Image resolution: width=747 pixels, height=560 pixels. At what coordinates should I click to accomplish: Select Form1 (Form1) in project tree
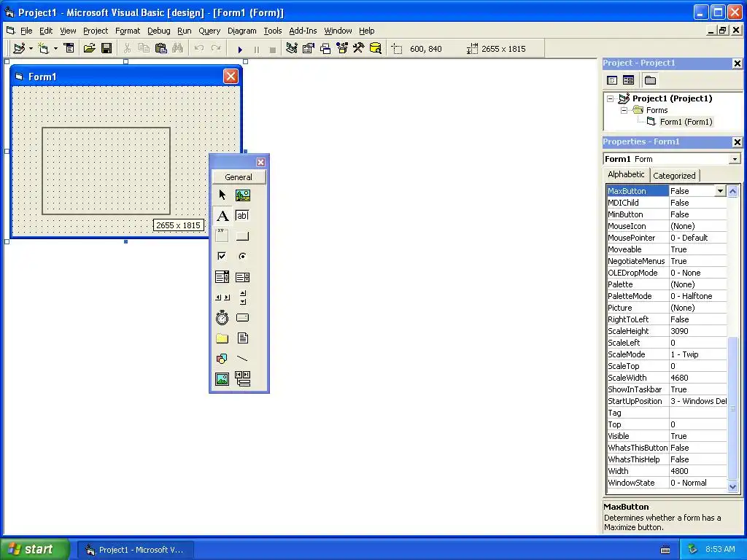pos(686,122)
